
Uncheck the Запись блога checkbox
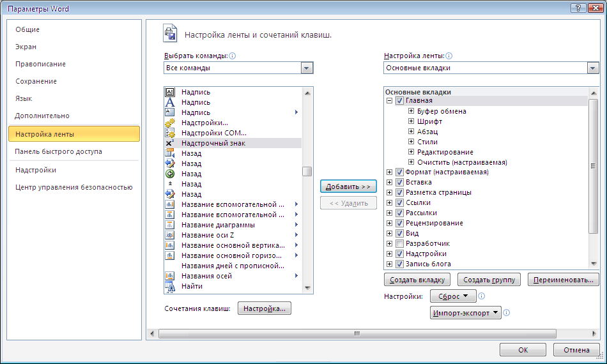click(x=399, y=264)
